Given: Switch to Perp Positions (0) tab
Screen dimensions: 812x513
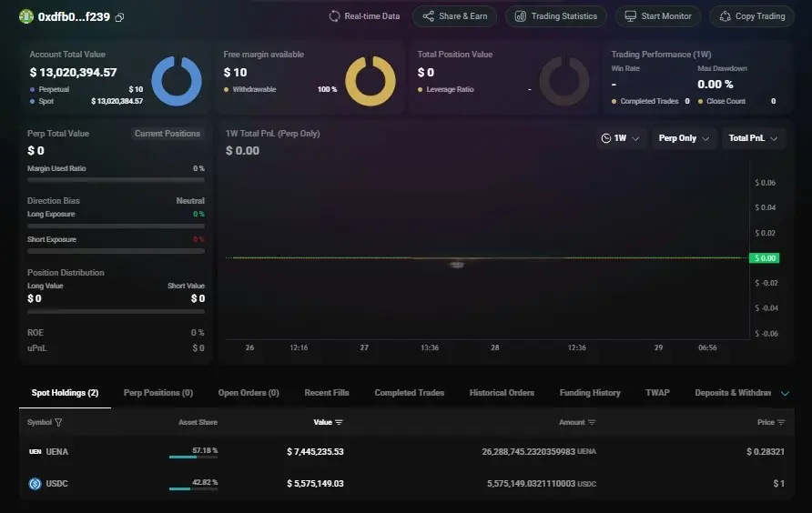Looking at the screenshot, I should click(158, 393).
